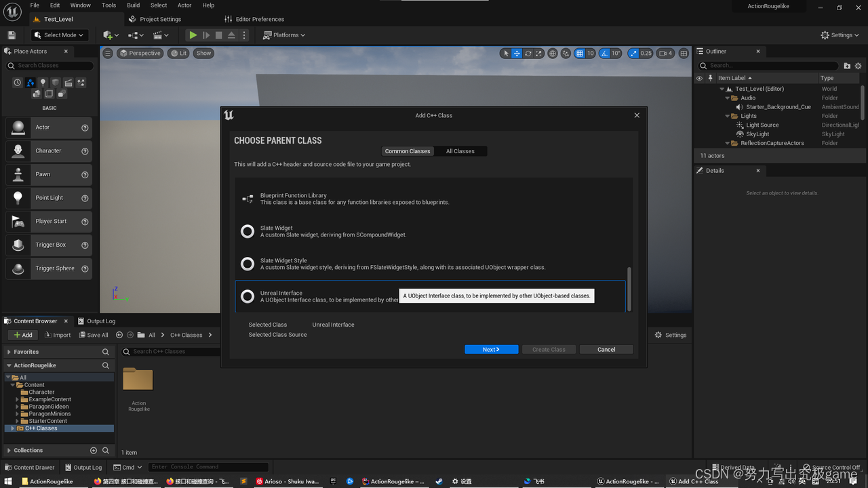Toggle Outliner visibility eye column header
Screen dimensions: 868x488
pos(699,78)
